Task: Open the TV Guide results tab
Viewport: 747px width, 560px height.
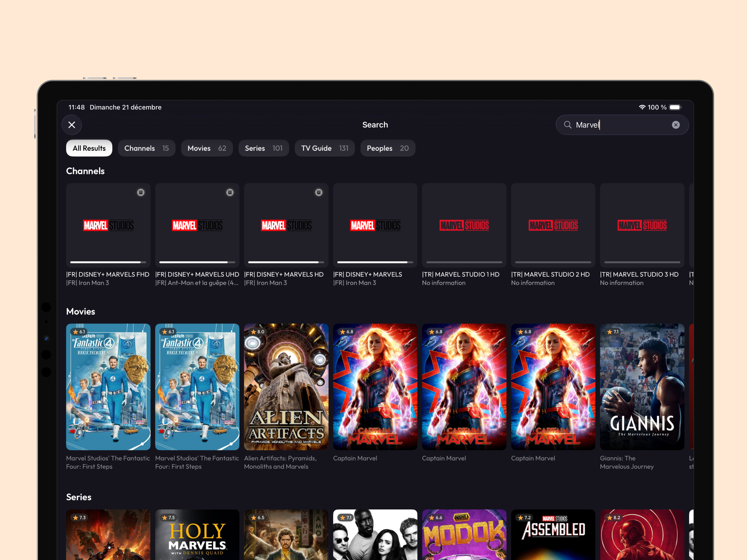Action: pos(324,148)
